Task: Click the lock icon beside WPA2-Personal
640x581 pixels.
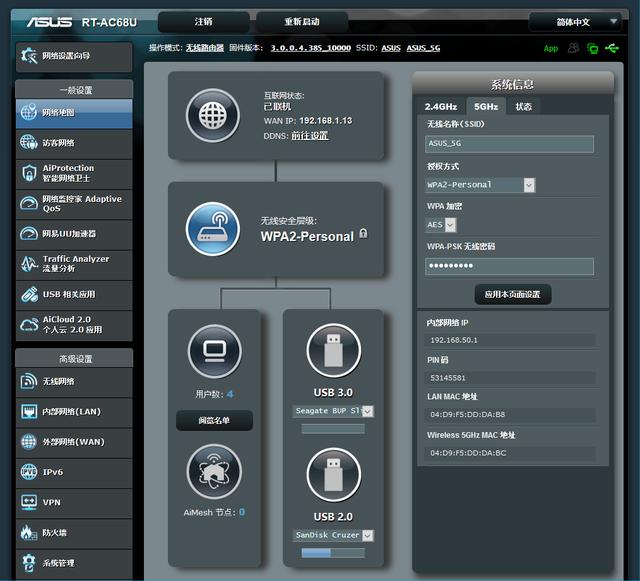Action: click(x=363, y=234)
